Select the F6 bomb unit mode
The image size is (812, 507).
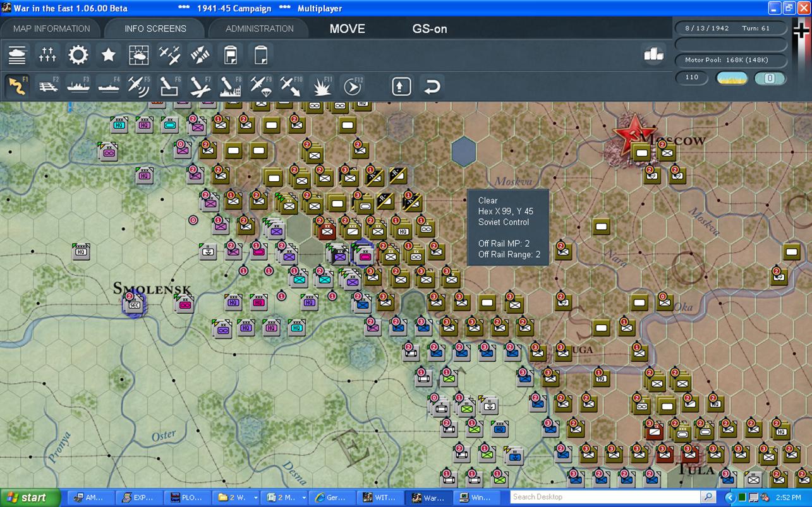[169, 86]
